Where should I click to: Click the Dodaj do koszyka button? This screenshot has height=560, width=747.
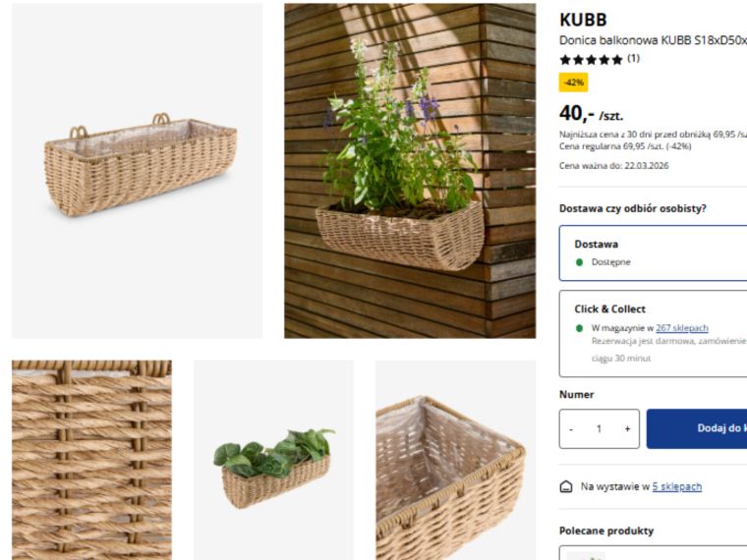pos(697,428)
